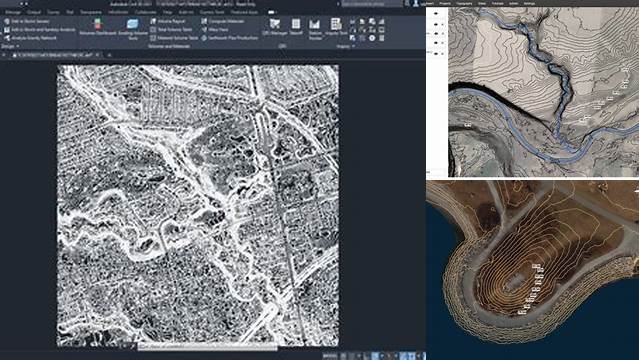The height and width of the screenshot is (360, 639).
Task: Click the search field in the title bar
Action: (x=372, y=3)
